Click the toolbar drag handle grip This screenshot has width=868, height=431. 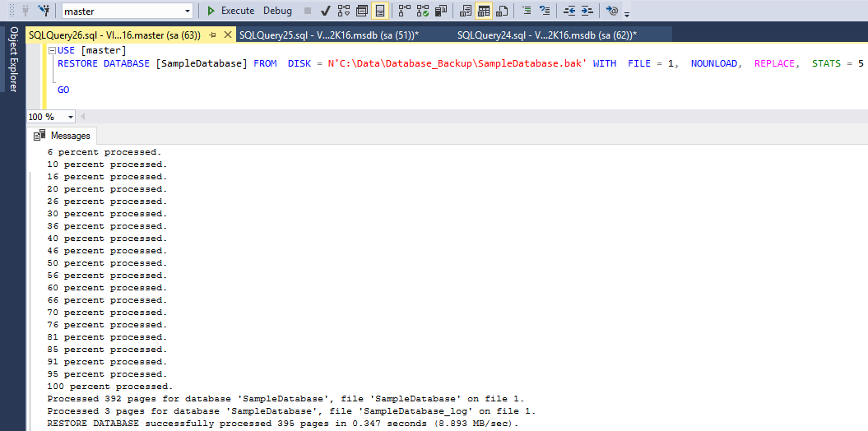click(12, 11)
